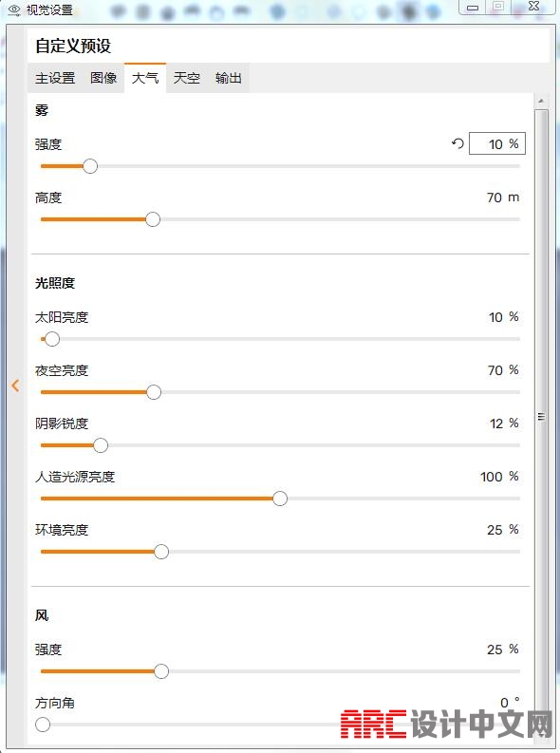
Task: Click the 人造光源亮度 slider handle
Action: click(280, 499)
